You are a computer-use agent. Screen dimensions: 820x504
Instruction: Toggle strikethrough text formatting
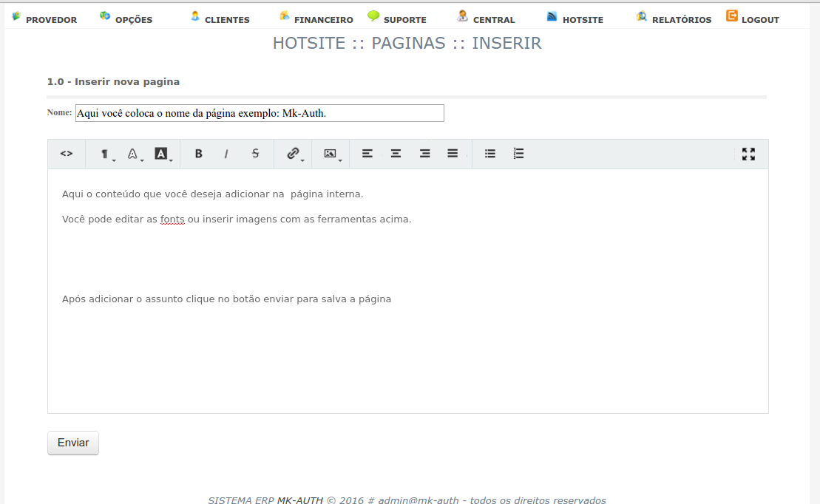pyautogui.click(x=255, y=154)
